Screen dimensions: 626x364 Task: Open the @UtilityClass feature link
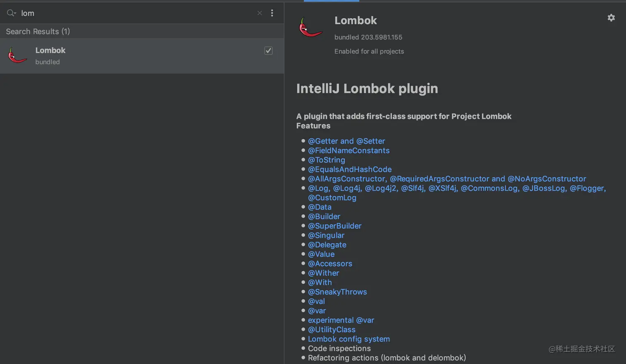(332, 329)
